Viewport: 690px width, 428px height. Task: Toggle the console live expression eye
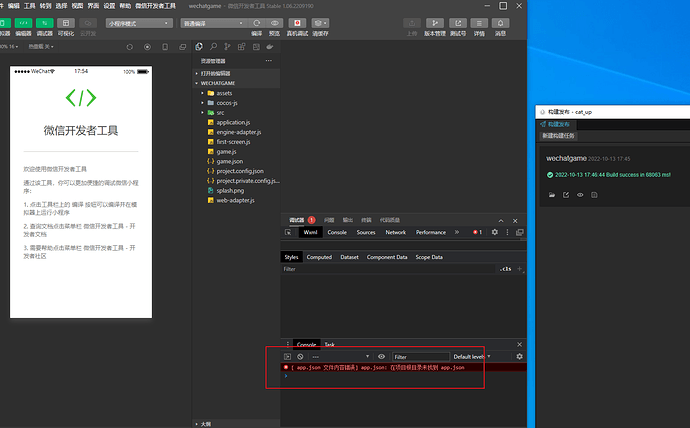click(382, 357)
